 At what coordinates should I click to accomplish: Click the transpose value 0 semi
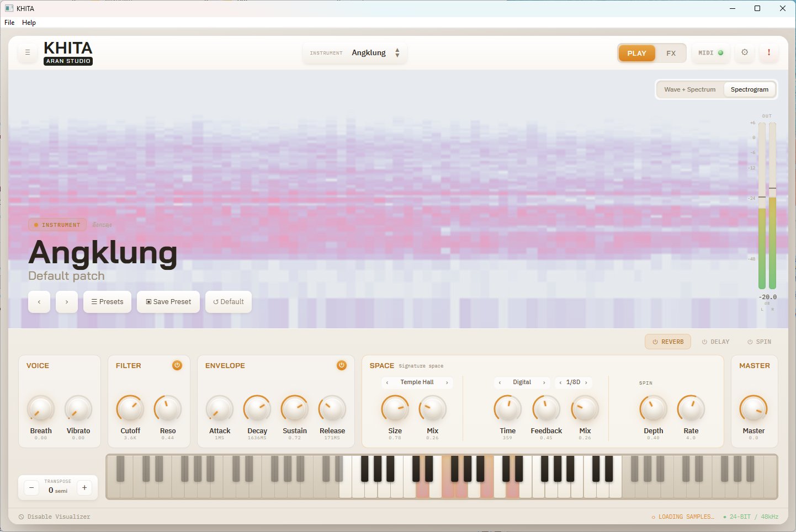[58, 491]
